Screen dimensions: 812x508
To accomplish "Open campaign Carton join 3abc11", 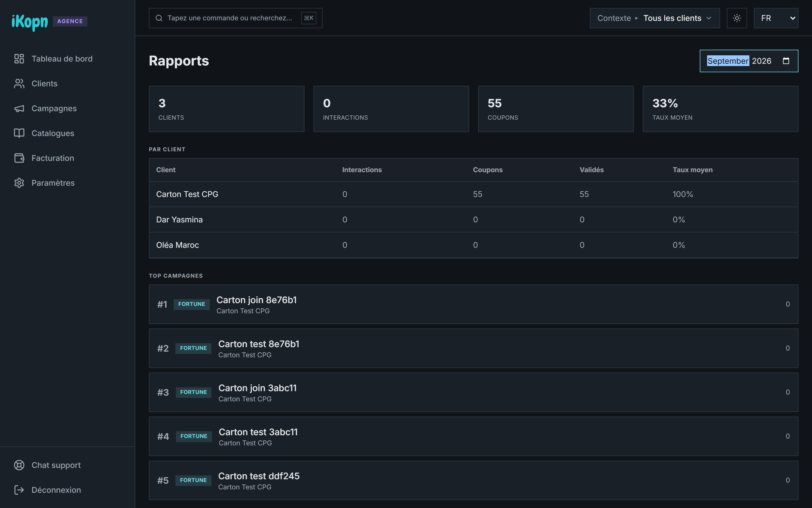I will click(x=473, y=392).
